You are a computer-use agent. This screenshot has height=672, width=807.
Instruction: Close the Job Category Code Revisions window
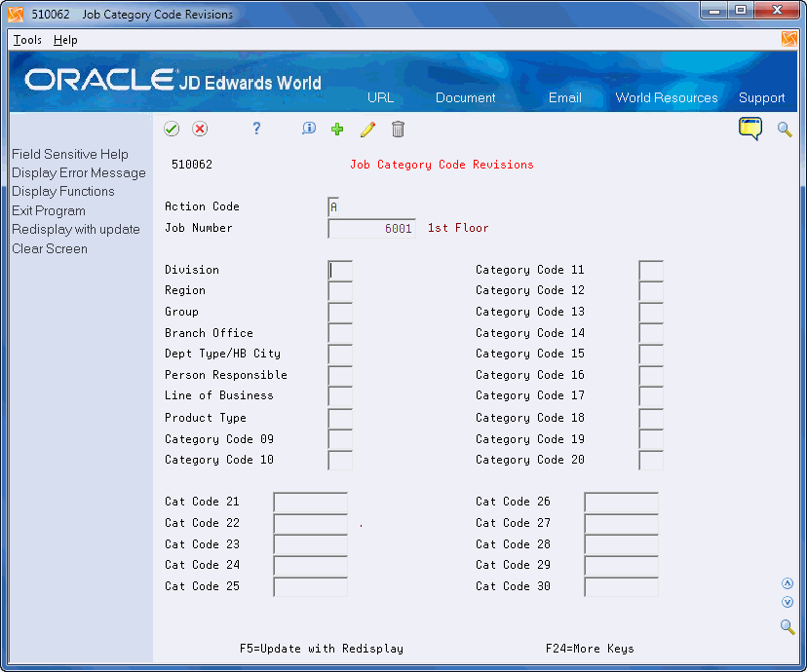tap(778, 11)
